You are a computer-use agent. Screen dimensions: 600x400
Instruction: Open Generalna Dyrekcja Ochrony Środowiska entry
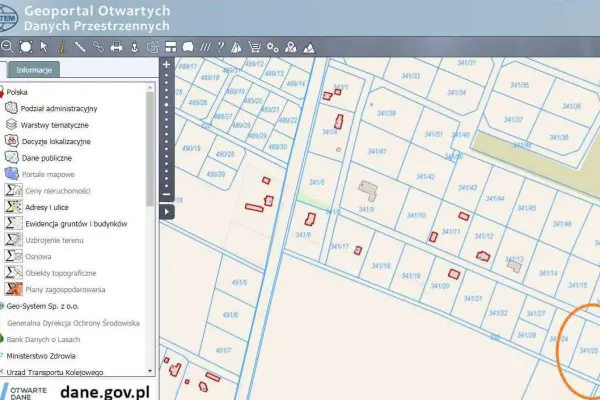(x=73, y=323)
